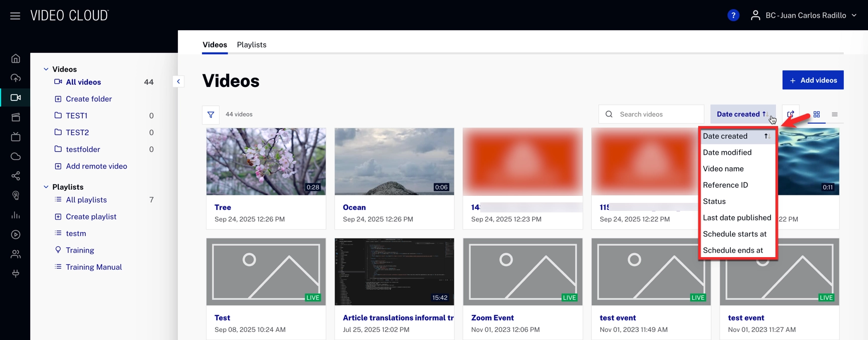This screenshot has width=868, height=340.
Task: Open the Players play-circle sidebar icon
Action: (x=16, y=235)
